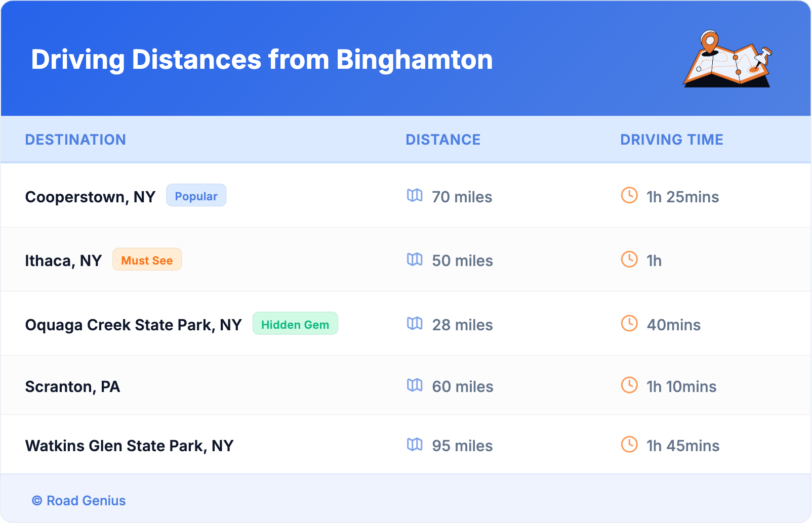Click the clock icon beside 1h 25mins
812x523 pixels.
click(629, 195)
